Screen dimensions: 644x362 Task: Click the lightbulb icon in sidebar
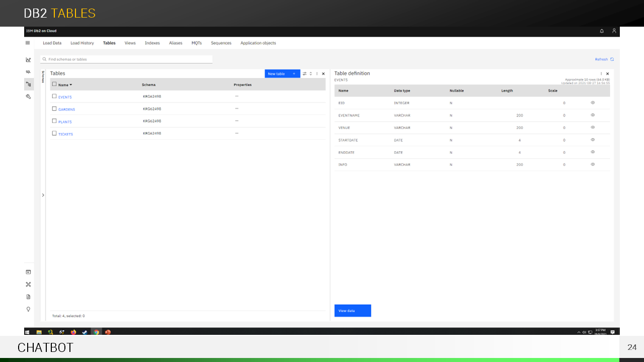[28, 309]
